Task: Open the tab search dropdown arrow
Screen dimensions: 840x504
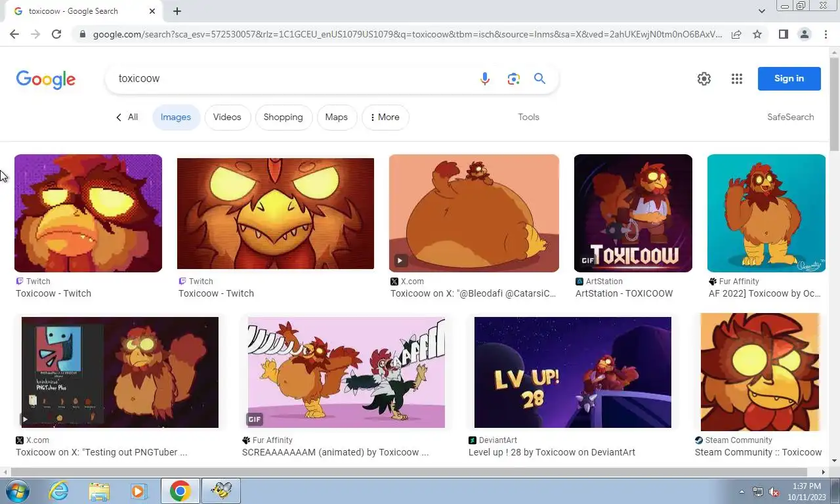Action: coord(761,11)
